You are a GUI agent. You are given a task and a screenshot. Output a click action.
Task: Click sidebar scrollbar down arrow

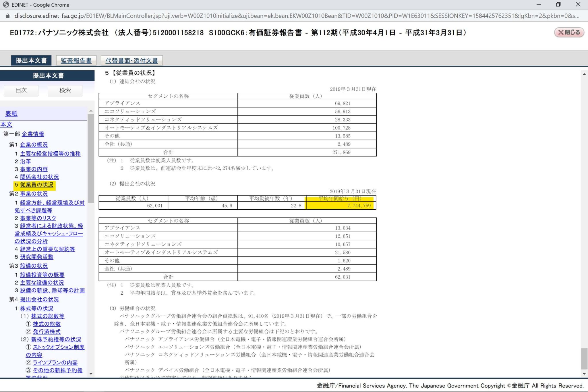click(91, 374)
